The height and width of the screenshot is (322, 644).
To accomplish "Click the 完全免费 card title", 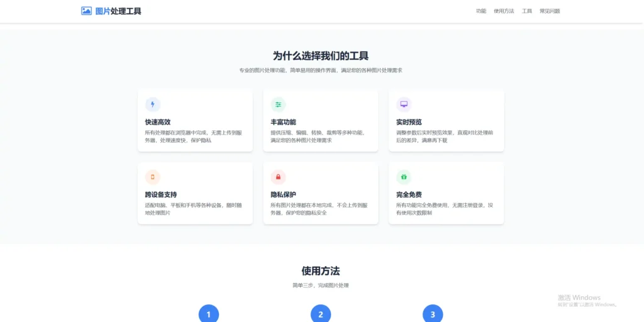I will [x=409, y=194].
